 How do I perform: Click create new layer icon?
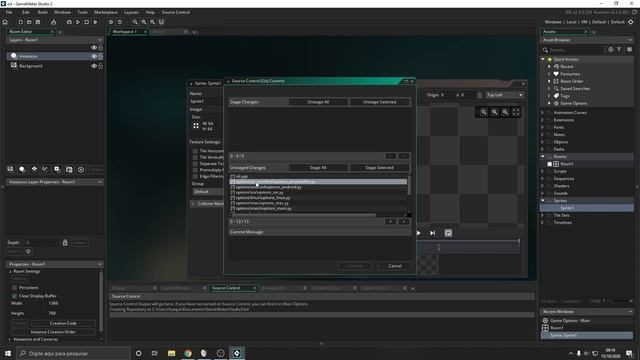(x=10, y=169)
